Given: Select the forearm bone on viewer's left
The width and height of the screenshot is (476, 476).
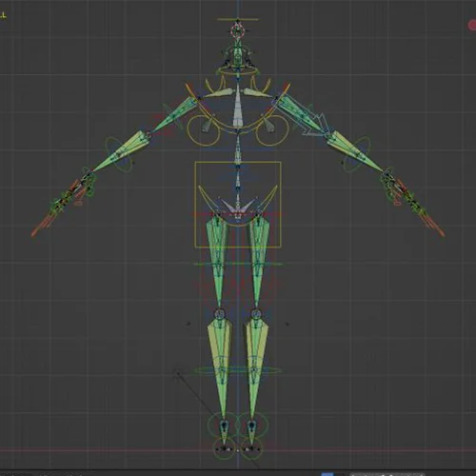Looking at the screenshot, I should (x=121, y=150).
